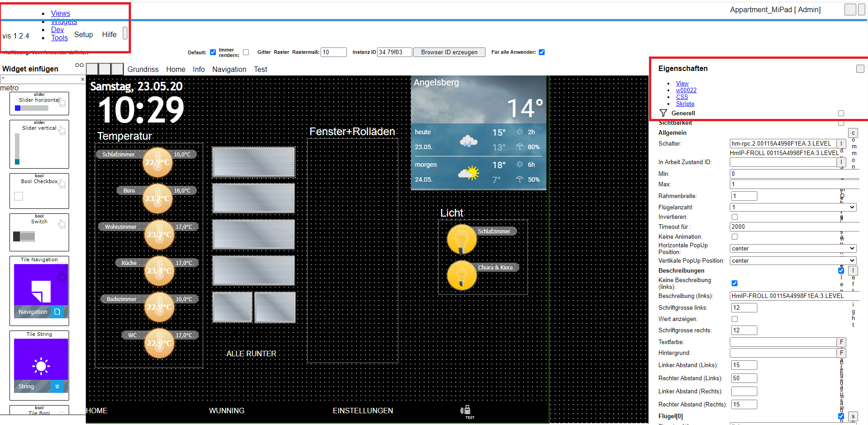
Task: Click the ALLE RUNTER button
Action: [251, 354]
